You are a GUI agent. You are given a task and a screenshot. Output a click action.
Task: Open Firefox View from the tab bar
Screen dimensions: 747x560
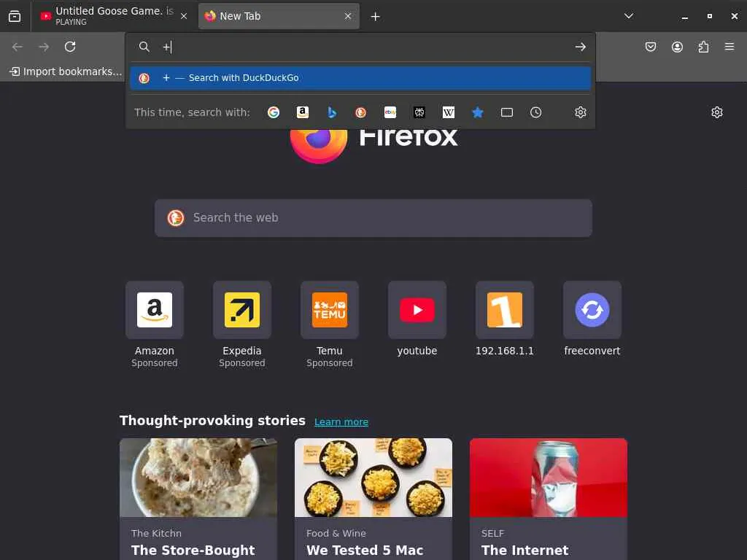click(15, 16)
